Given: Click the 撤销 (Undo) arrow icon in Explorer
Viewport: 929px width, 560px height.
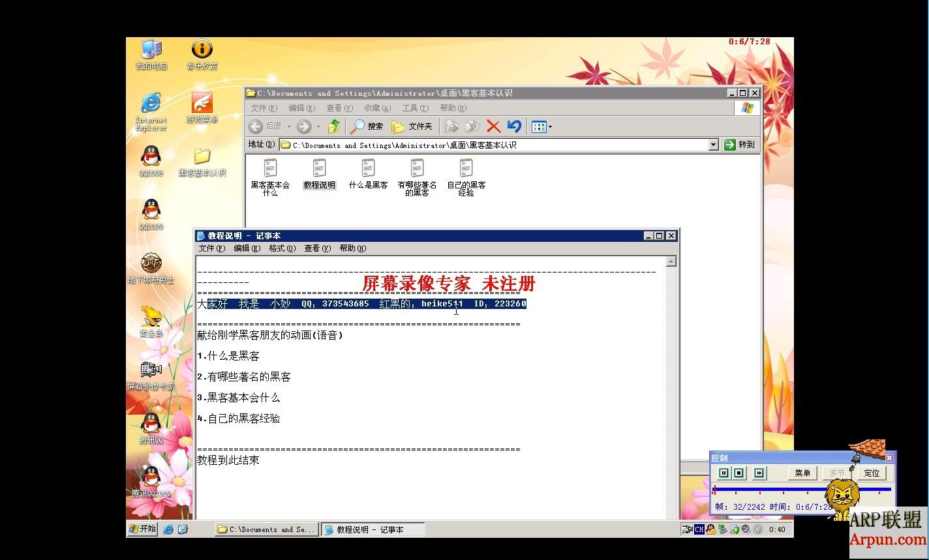Looking at the screenshot, I should click(513, 126).
